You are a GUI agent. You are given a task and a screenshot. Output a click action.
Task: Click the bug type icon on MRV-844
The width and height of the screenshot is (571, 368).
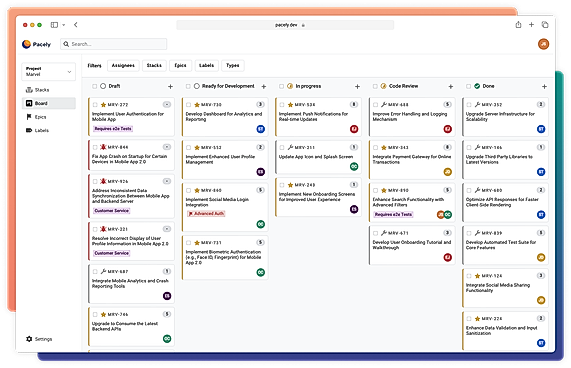coord(103,147)
